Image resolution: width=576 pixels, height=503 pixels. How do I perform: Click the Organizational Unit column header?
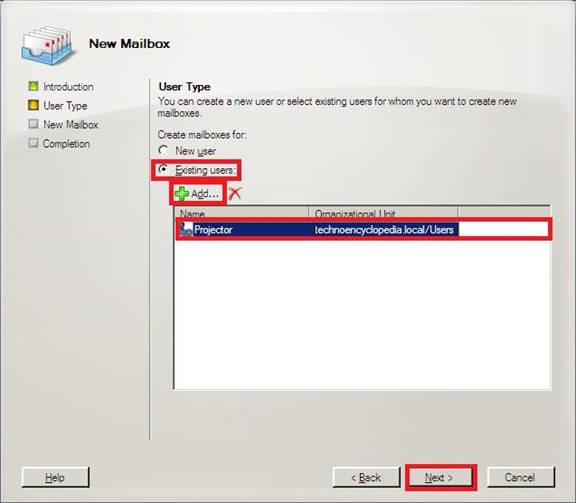click(x=384, y=213)
